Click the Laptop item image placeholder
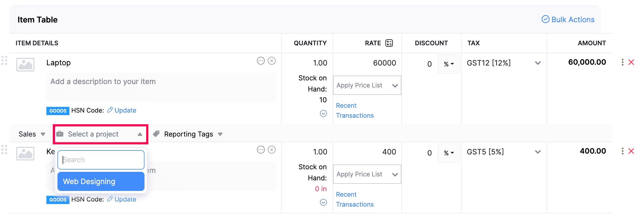The width and height of the screenshot is (644, 220). (25, 64)
